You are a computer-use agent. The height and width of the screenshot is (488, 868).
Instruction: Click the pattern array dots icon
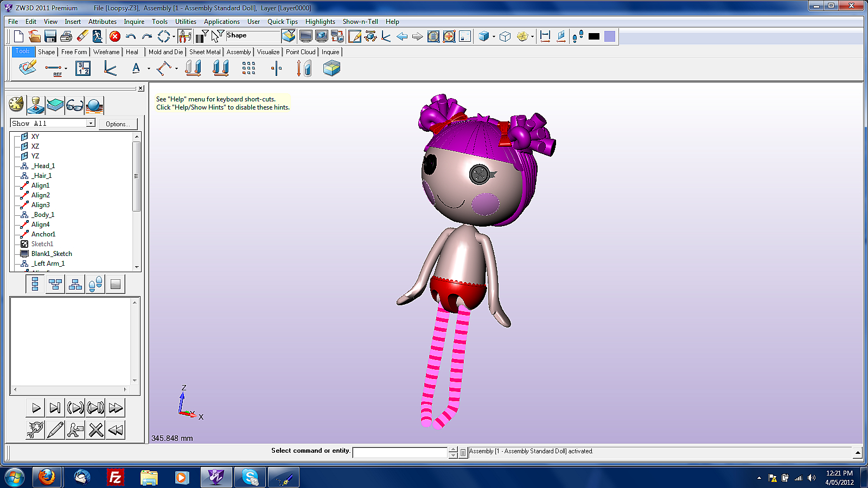pyautogui.click(x=248, y=68)
